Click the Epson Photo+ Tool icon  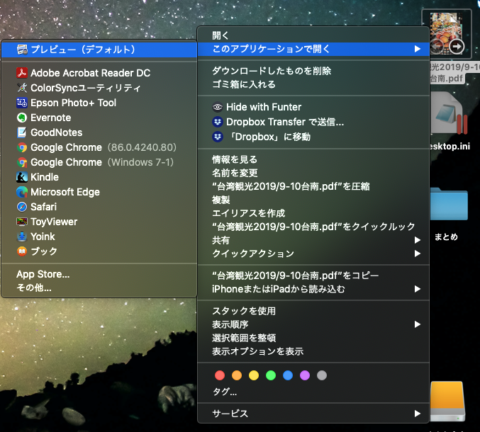pos(22,103)
